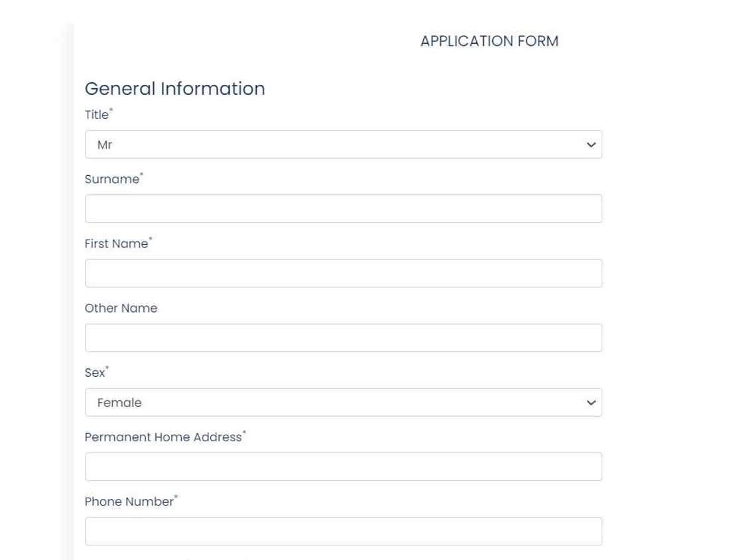
Task: Click the 'Sex' field label
Action: (x=95, y=373)
